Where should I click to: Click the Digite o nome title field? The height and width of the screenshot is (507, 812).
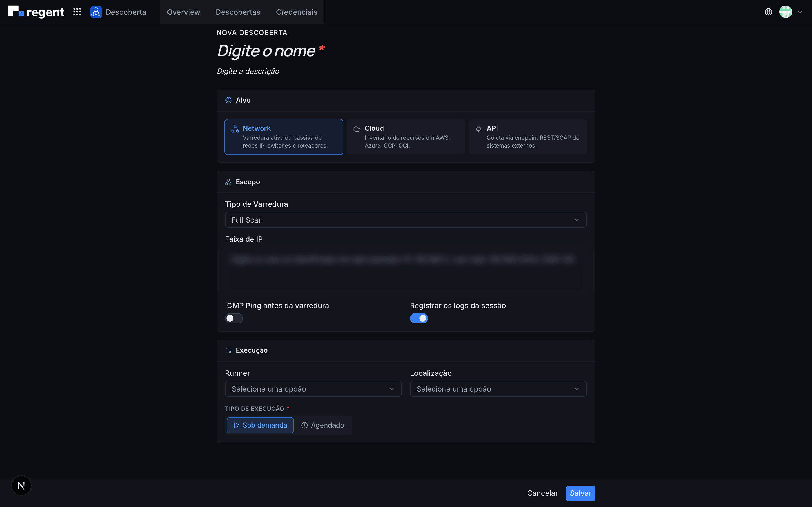click(266, 51)
